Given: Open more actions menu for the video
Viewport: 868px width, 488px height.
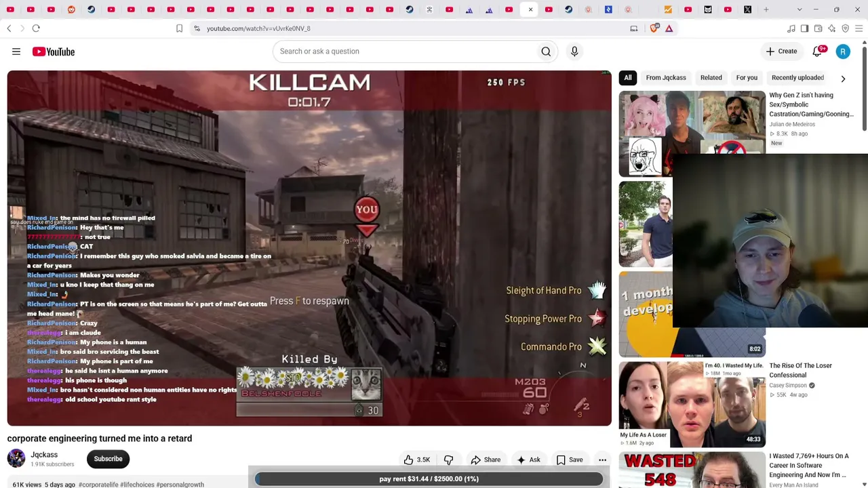Looking at the screenshot, I should (602, 460).
